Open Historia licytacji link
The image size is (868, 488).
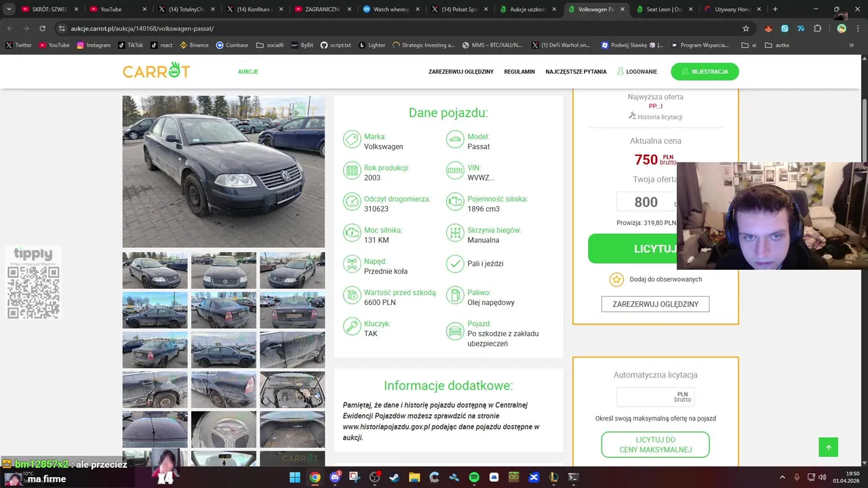tap(655, 117)
